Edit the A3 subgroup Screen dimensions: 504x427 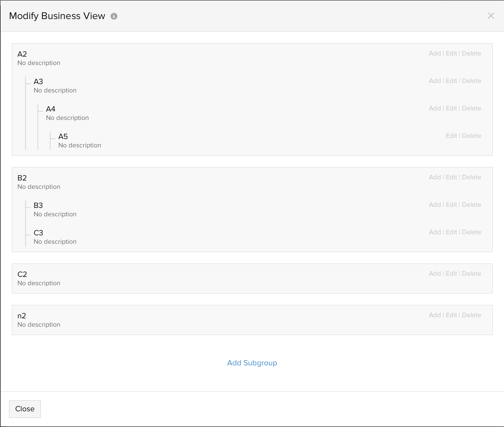tap(451, 81)
